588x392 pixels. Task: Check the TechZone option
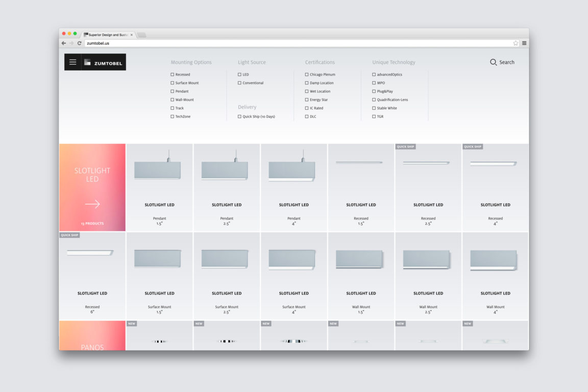(x=173, y=117)
